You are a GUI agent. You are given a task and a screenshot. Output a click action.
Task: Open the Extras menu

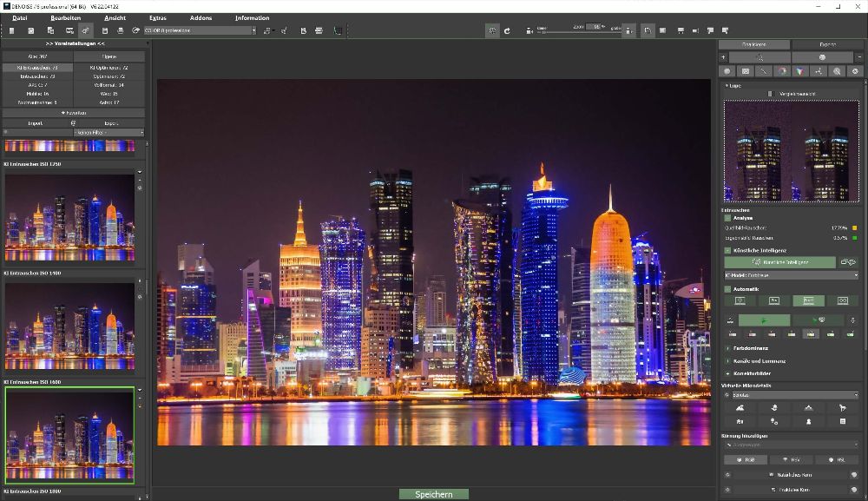(157, 17)
